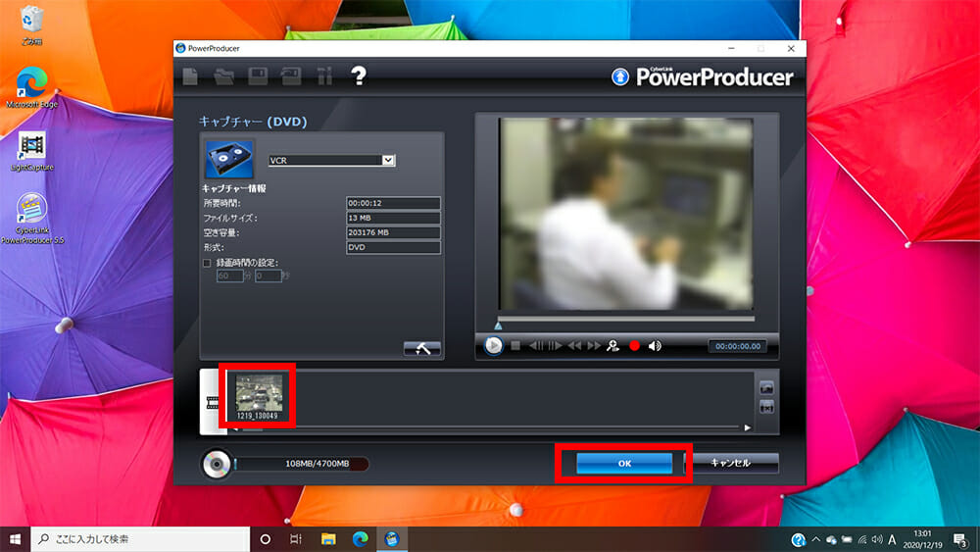Click the OneDrive cloud tray icon
The height and width of the screenshot is (552, 980).
(x=831, y=539)
